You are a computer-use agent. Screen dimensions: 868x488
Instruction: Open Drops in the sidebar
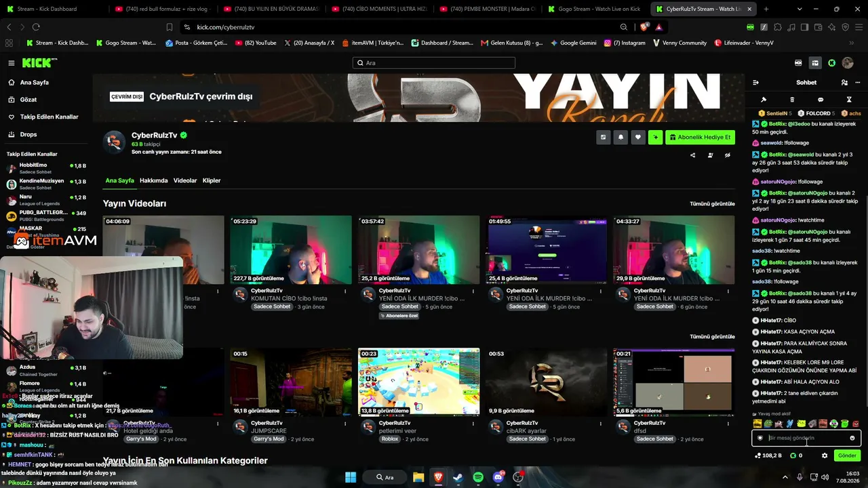tap(28, 135)
